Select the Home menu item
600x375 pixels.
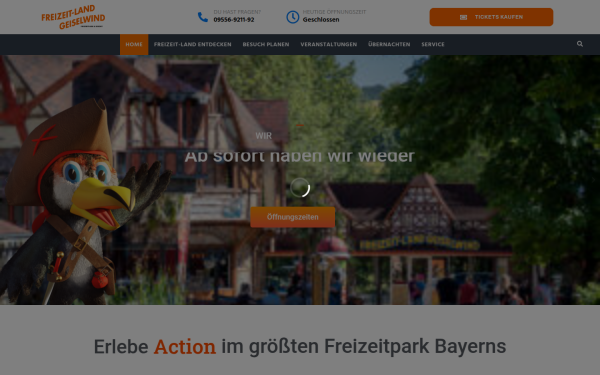point(134,44)
